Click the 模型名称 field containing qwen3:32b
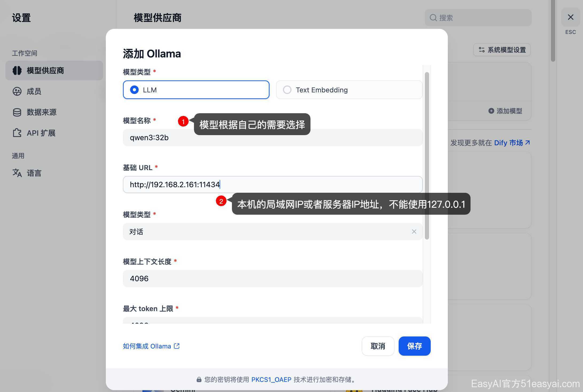Screen dimensions: 583x392 (x=273, y=138)
